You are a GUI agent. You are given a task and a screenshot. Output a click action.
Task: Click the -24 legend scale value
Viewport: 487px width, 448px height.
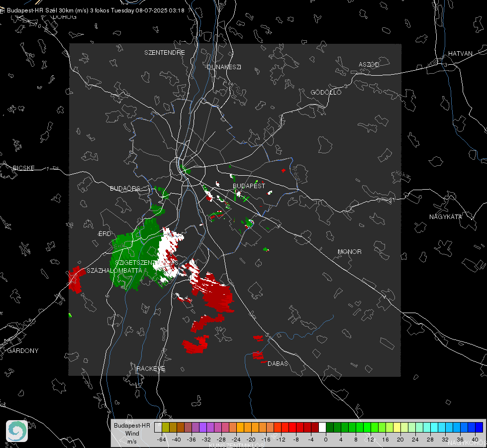pos(236,440)
